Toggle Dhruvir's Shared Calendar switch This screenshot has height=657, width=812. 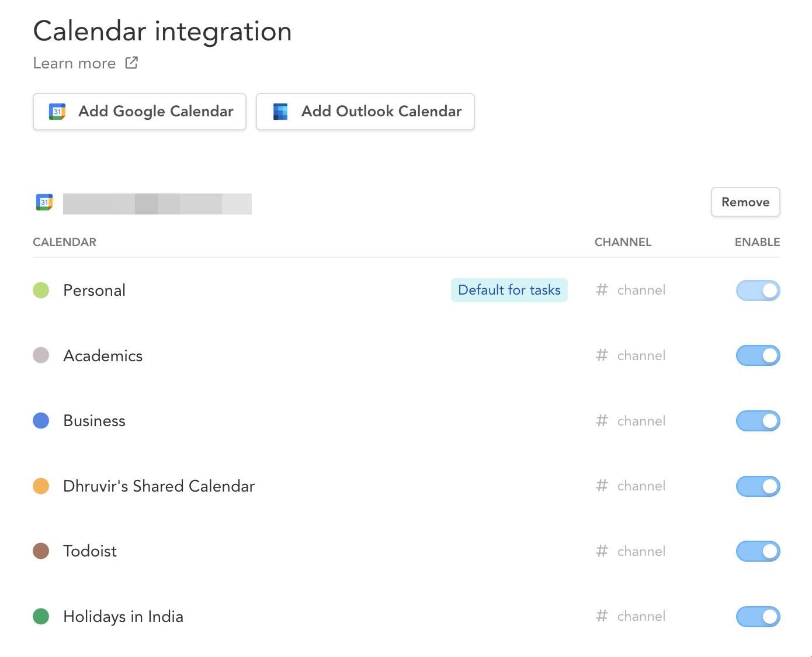click(758, 486)
